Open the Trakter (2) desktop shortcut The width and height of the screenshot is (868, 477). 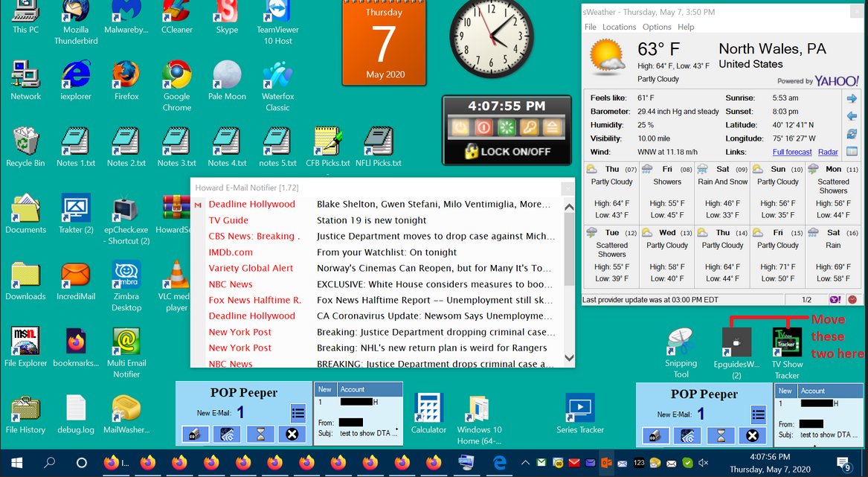click(76, 208)
